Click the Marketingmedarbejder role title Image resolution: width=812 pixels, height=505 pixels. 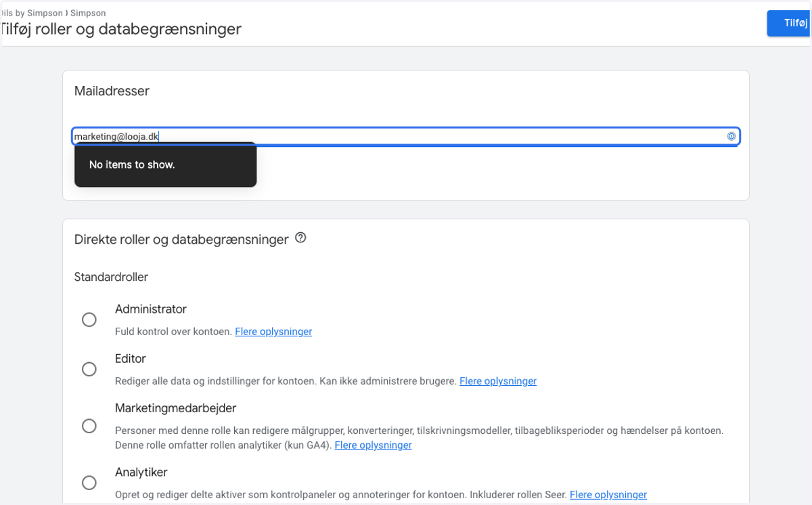pos(176,408)
